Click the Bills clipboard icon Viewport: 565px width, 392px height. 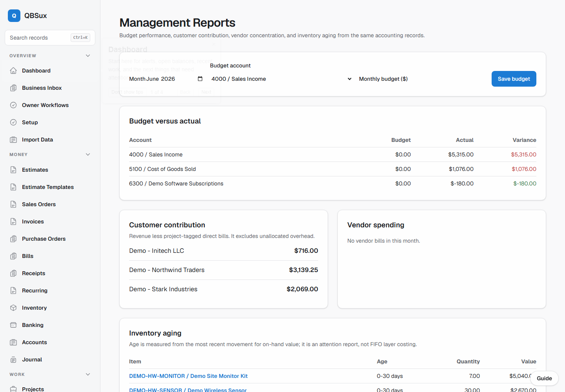13,256
